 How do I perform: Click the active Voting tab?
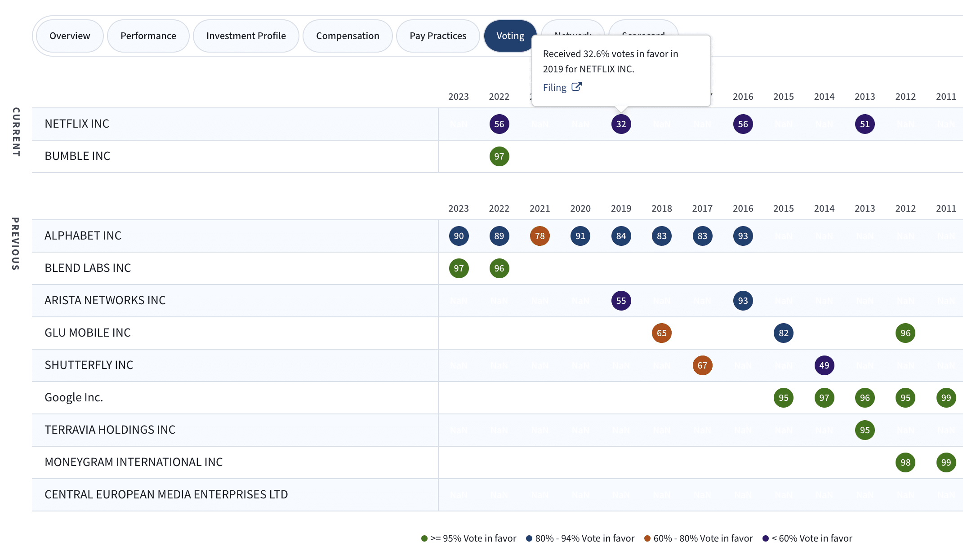(510, 36)
